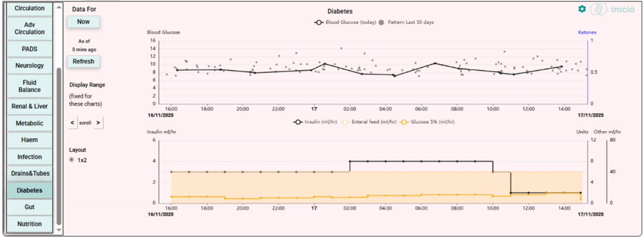Select the 1x2 layout radio button

tap(72, 160)
